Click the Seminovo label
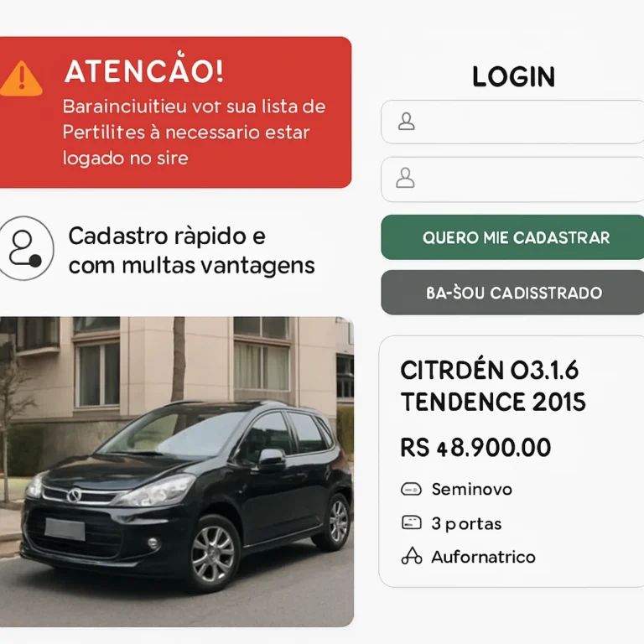 (472, 489)
